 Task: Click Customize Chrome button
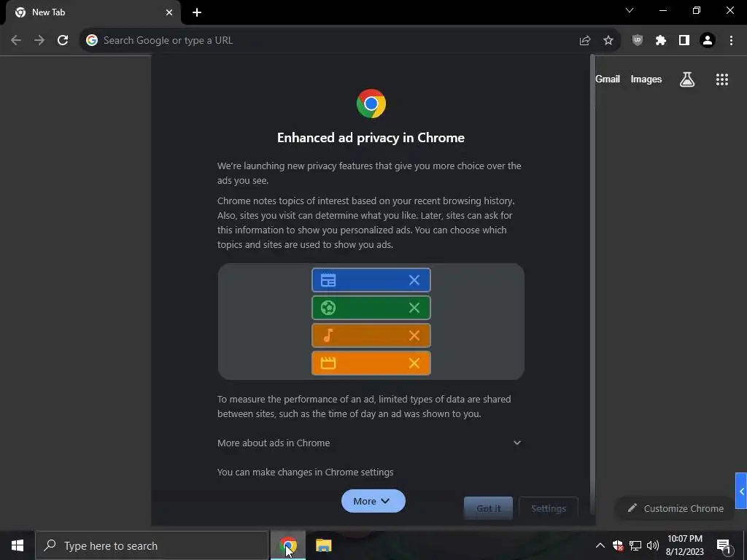[x=676, y=508]
